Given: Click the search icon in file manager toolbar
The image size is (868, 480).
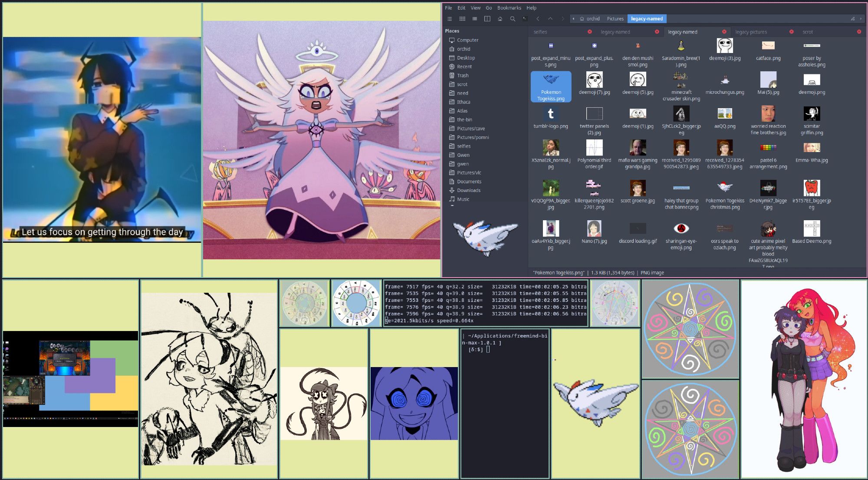Looking at the screenshot, I should pyautogui.click(x=512, y=18).
